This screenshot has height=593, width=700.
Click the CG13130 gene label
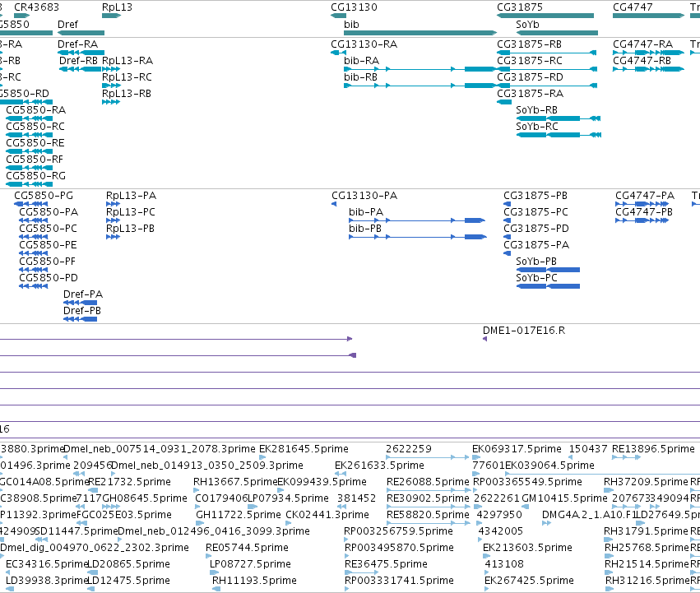(354, 7)
